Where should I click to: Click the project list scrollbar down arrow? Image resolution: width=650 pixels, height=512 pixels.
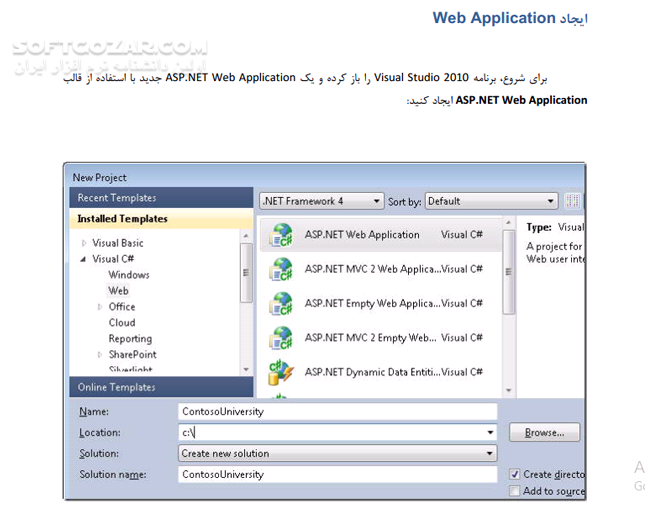click(x=509, y=390)
